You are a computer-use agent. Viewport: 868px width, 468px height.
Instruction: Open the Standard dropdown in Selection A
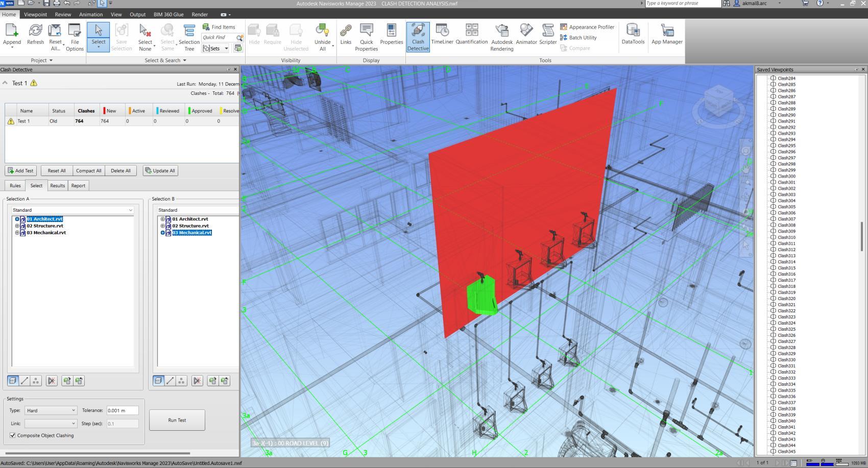click(x=73, y=210)
